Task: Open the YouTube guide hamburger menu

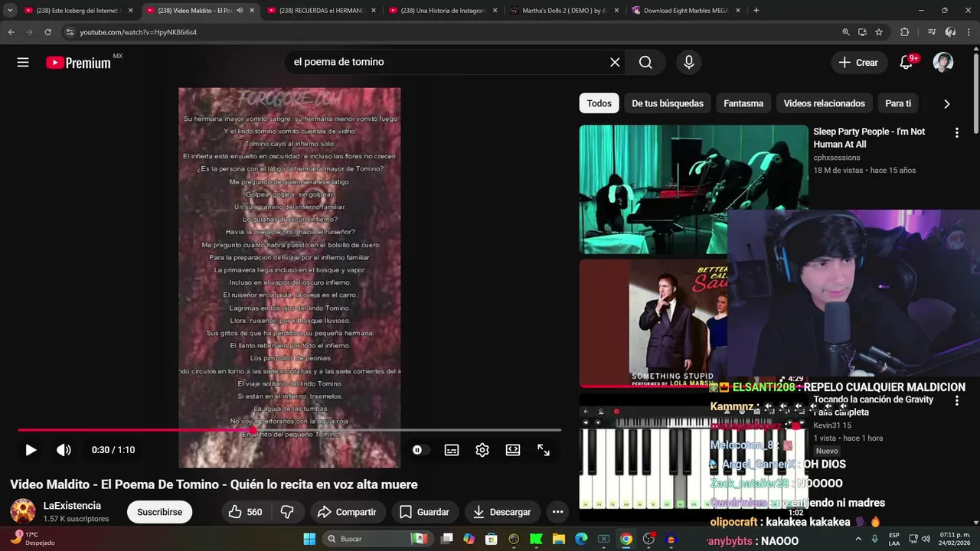Action: tap(23, 63)
